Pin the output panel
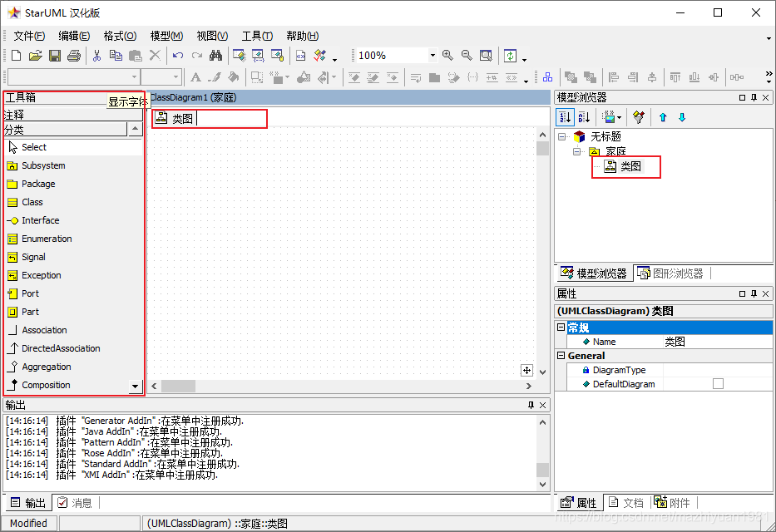 (531, 405)
